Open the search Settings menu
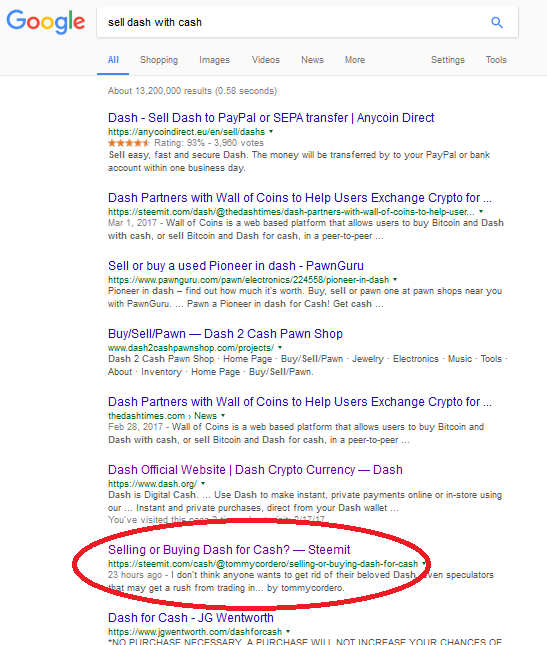Viewport: 547px width, 645px height. click(x=447, y=60)
